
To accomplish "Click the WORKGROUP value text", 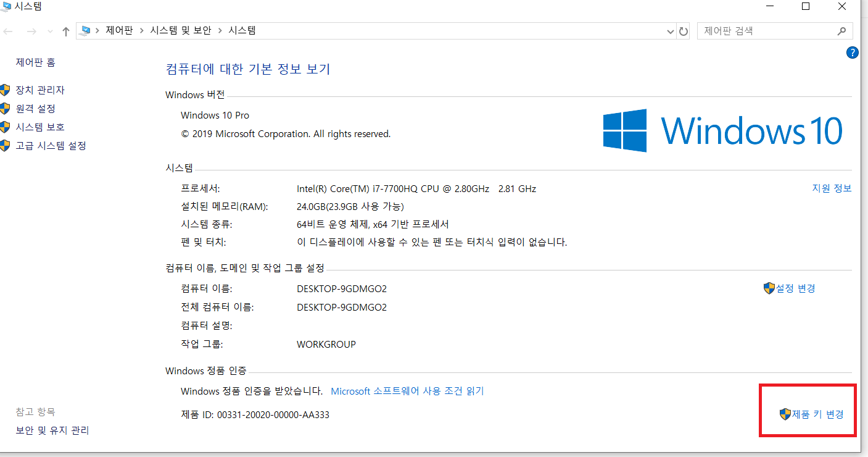I will (x=326, y=344).
